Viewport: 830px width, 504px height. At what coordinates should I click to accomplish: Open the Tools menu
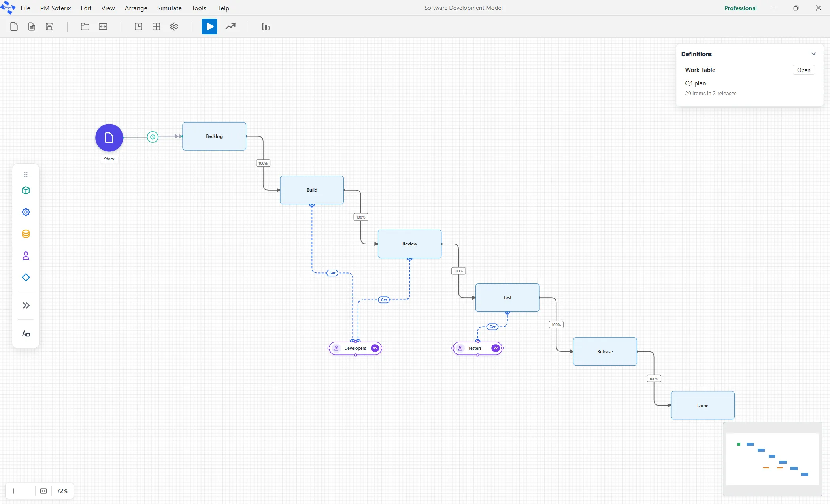click(199, 8)
